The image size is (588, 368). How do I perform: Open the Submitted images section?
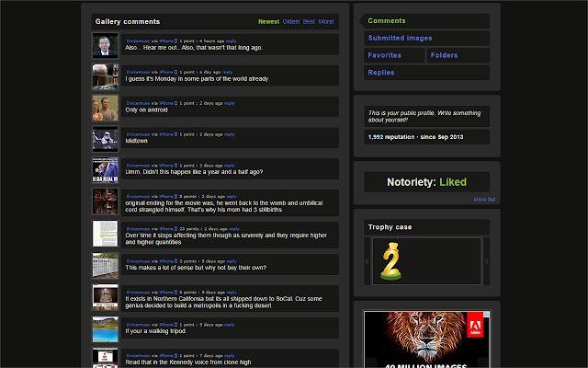click(x=400, y=38)
